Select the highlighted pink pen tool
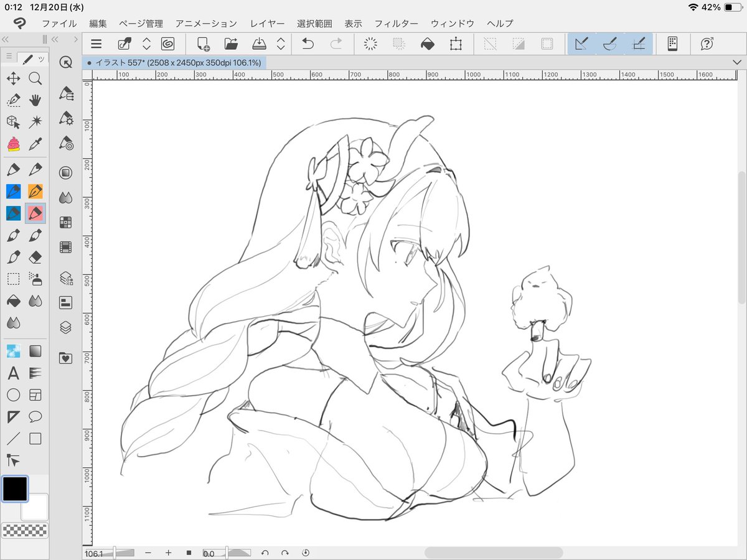747x560 pixels. [35, 213]
